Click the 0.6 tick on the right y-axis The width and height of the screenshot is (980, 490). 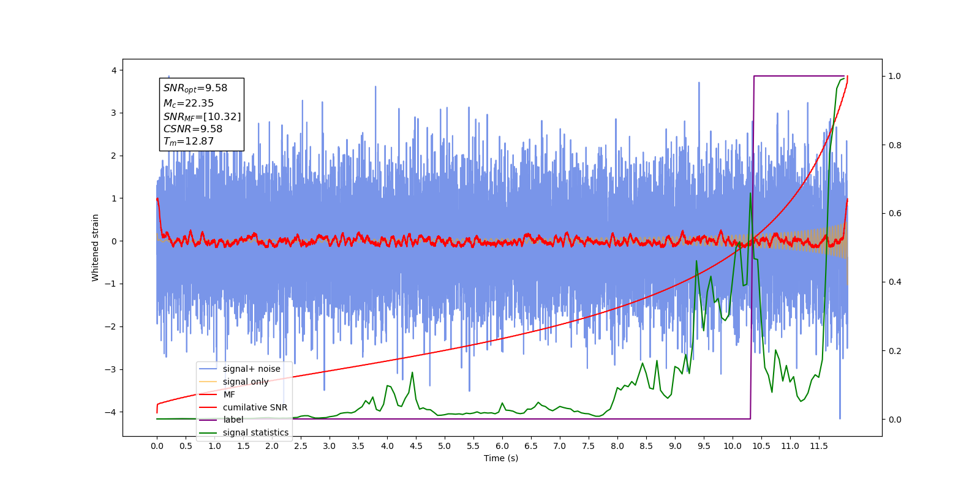895,214
